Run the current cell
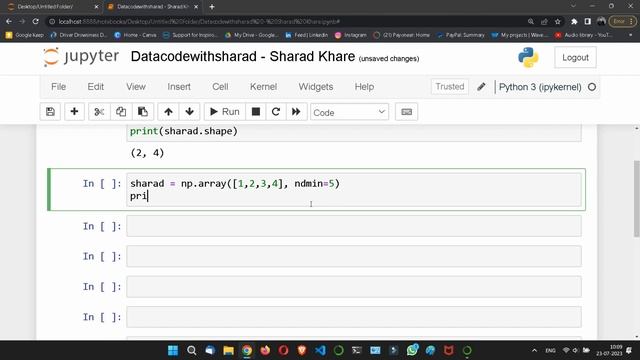Image resolution: width=640 pixels, height=360 pixels. pos(224,112)
